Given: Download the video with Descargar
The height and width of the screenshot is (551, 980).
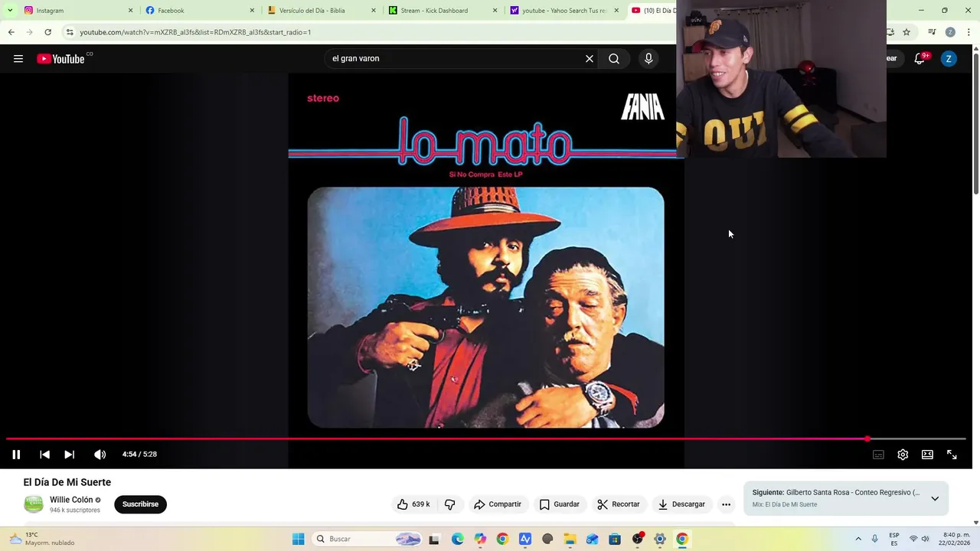Looking at the screenshot, I should [x=681, y=504].
